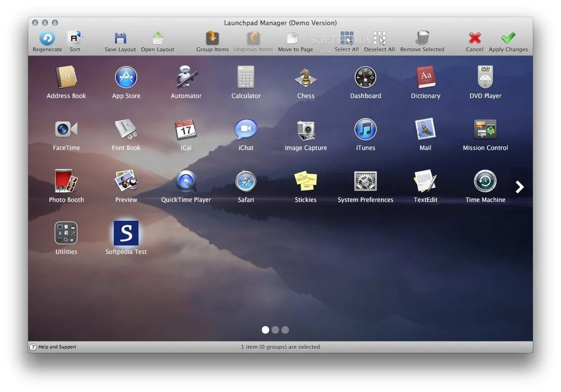Select the Automator icon
Screen dimensions: 561x392
tap(186, 77)
